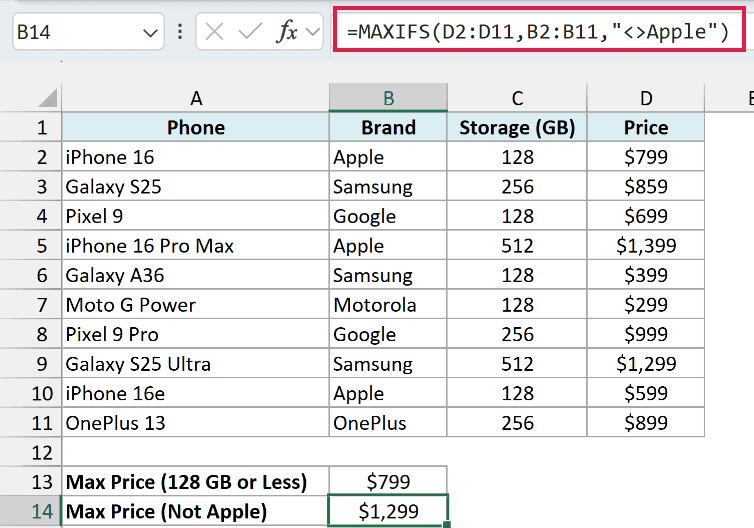
Task: Click the Storage cell for OnePlus 13
Action: tap(517, 423)
